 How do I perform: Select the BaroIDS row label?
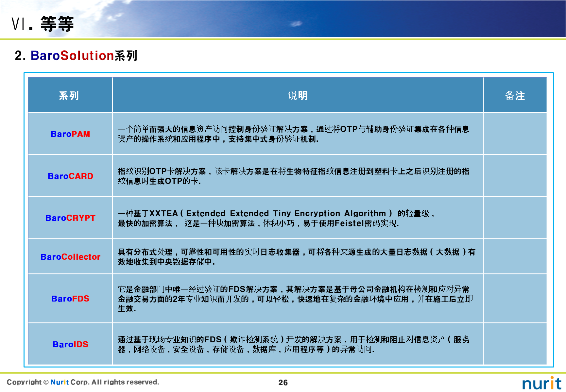(x=70, y=344)
